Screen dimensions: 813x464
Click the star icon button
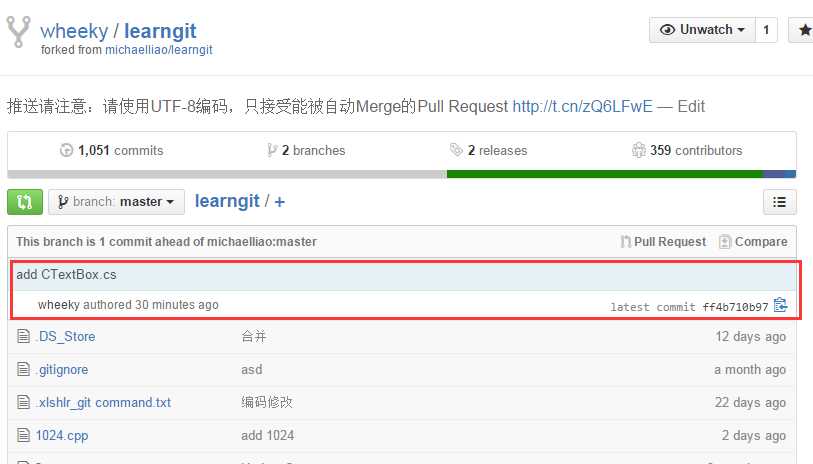coord(802,30)
